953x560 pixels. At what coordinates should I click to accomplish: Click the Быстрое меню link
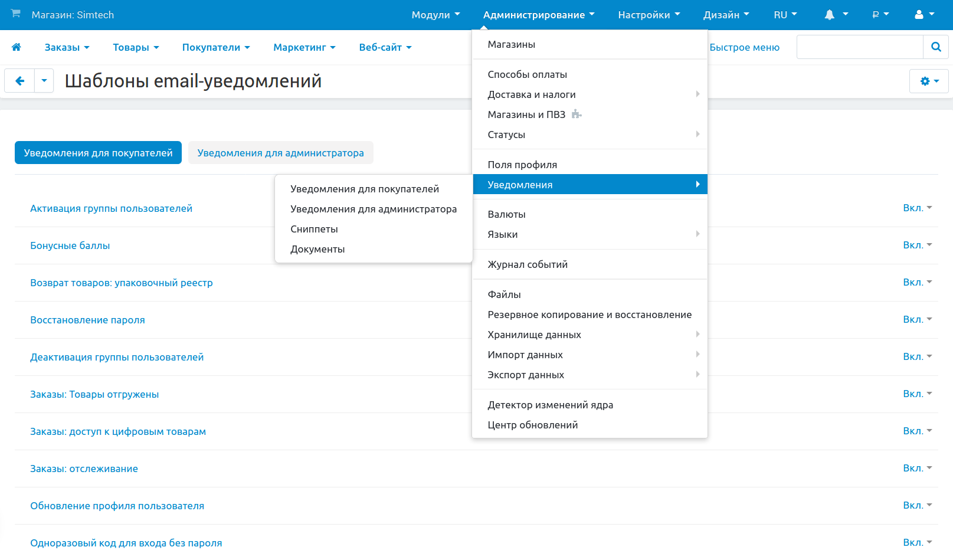pos(744,47)
